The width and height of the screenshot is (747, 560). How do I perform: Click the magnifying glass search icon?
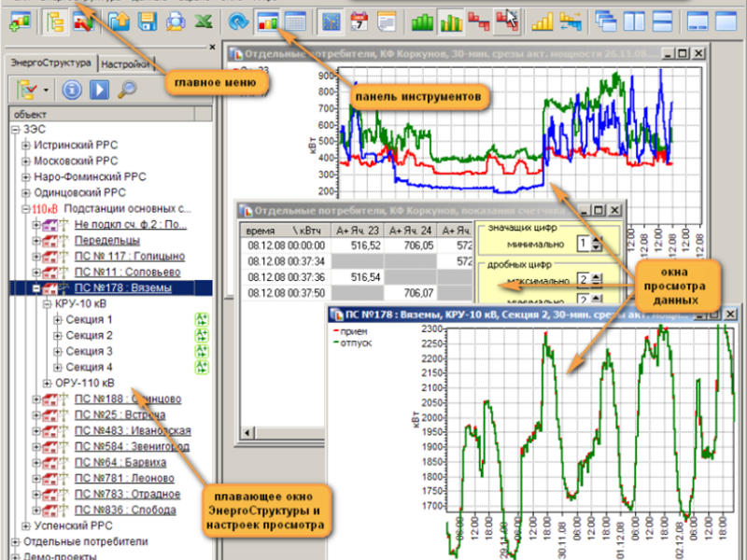(127, 90)
